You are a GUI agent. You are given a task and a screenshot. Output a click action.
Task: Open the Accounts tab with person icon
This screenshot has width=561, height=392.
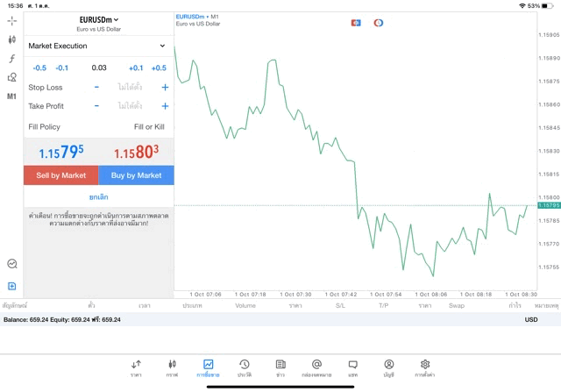point(389,368)
